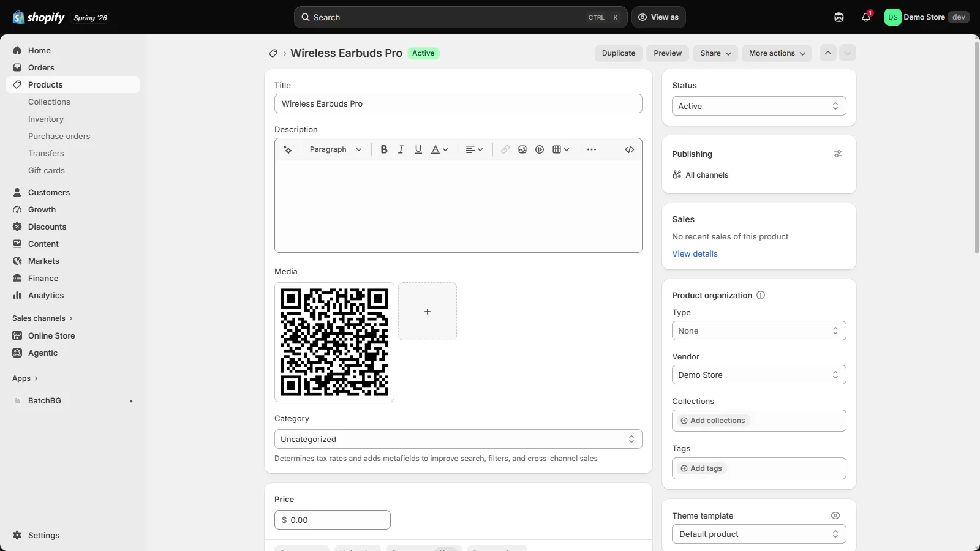Open the Status dropdown

point(759,106)
